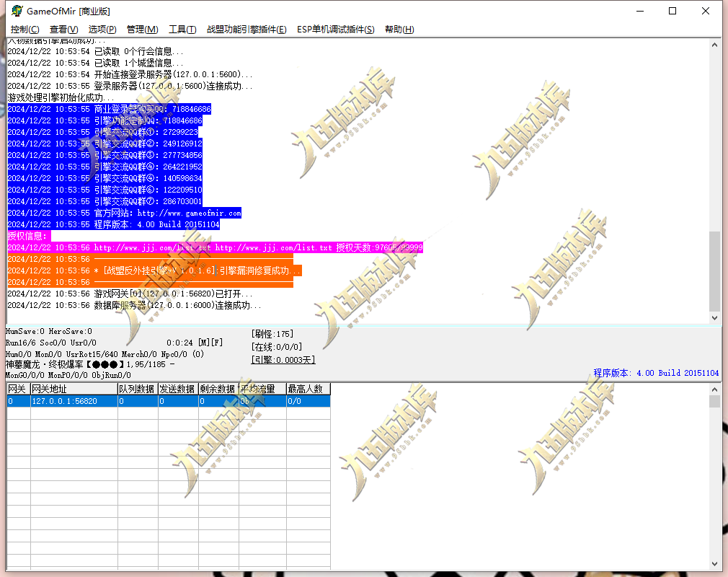This screenshot has height=577, width=728.
Task: Click the MonG0/0/0 MonP0/0/0 ObjRun0/0 status line
Action: pos(68,375)
